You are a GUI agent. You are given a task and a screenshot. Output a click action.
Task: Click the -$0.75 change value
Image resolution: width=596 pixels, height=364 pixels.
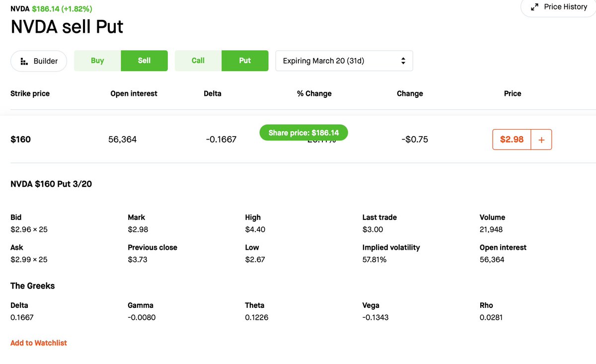pos(414,140)
